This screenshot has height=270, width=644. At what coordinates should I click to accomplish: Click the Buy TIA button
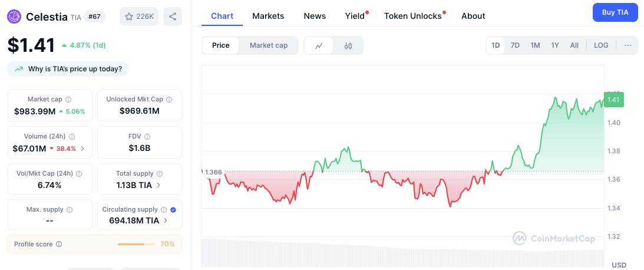click(x=615, y=12)
